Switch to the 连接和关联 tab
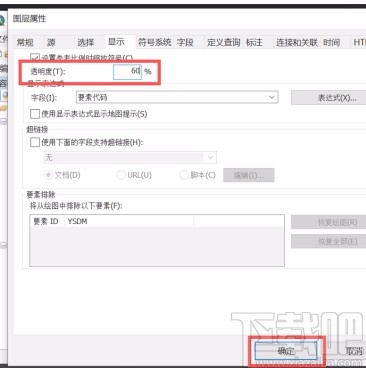The image size is (366, 368). click(297, 42)
